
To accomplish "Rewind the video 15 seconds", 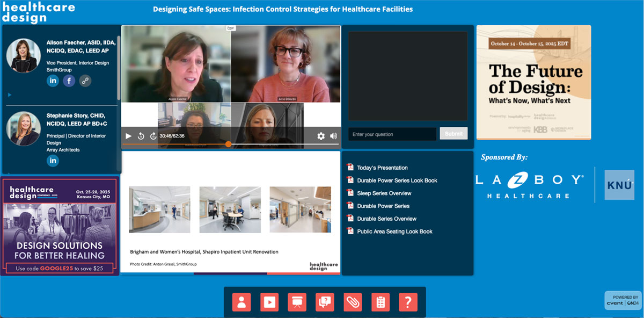I will [141, 136].
